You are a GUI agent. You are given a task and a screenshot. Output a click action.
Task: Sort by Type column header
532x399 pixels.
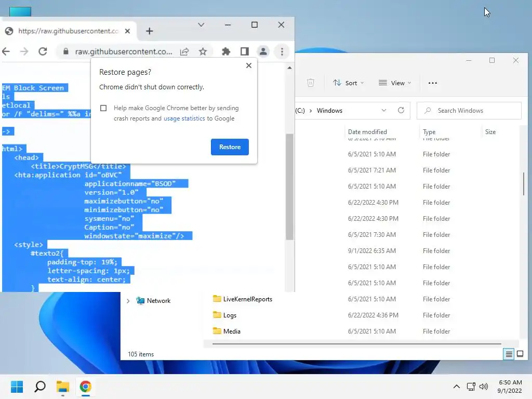coord(429,131)
